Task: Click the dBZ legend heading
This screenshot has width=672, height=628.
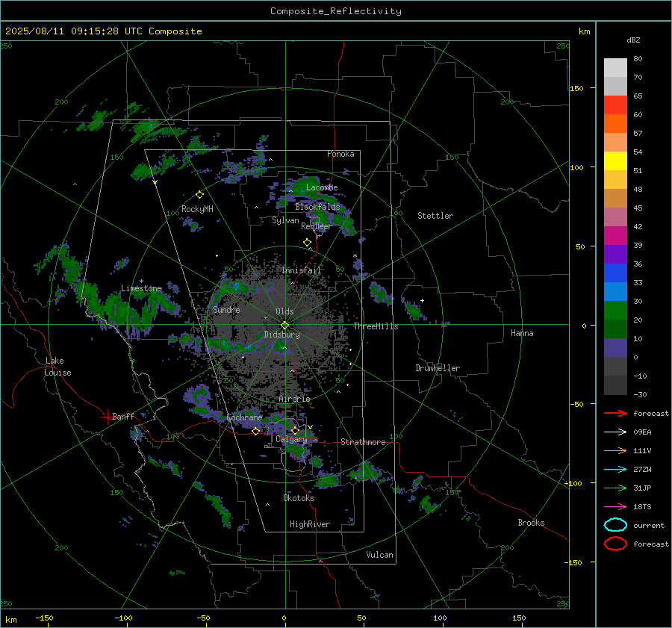Action: coord(633,40)
